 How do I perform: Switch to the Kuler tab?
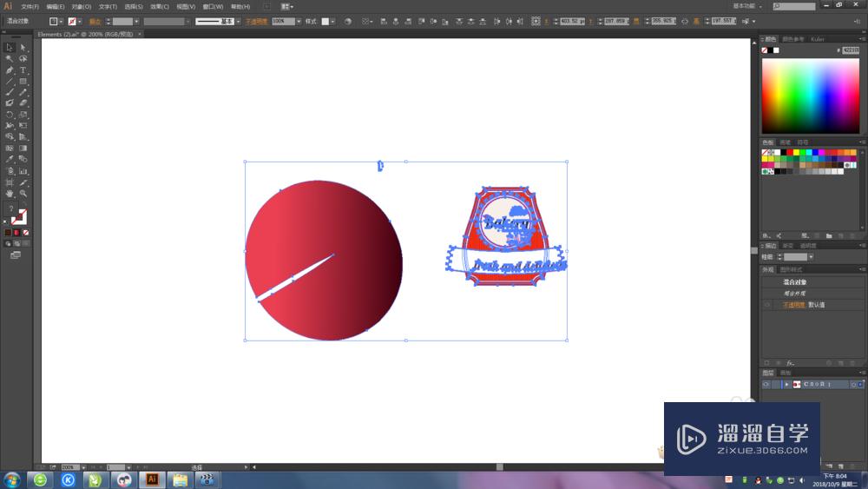pyautogui.click(x=818, y=39)
